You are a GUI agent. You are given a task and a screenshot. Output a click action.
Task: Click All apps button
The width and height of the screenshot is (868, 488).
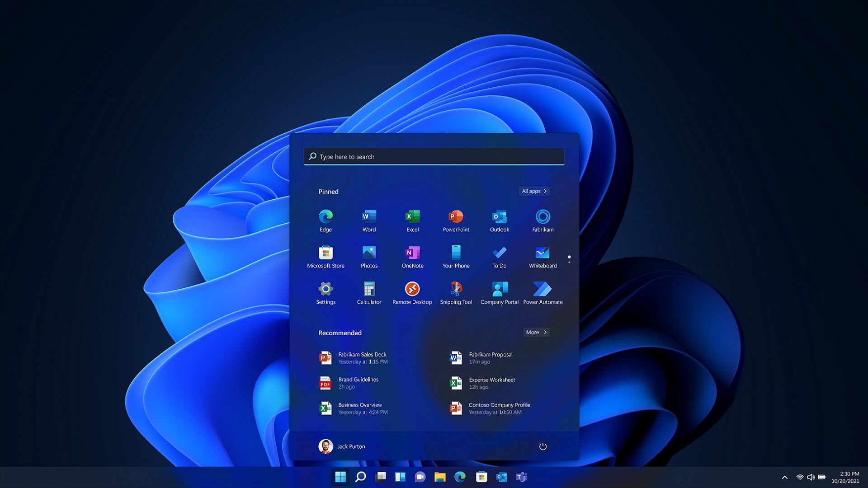533,191
